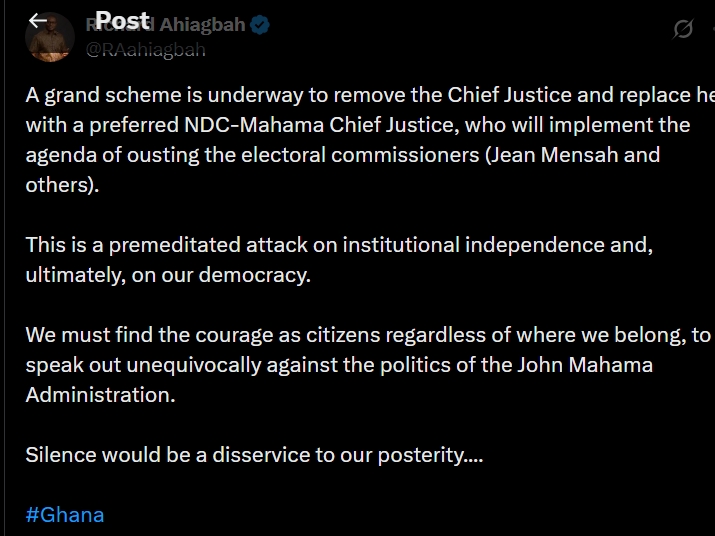
Task: Click the Post heading title
Action: click(122, 21)
